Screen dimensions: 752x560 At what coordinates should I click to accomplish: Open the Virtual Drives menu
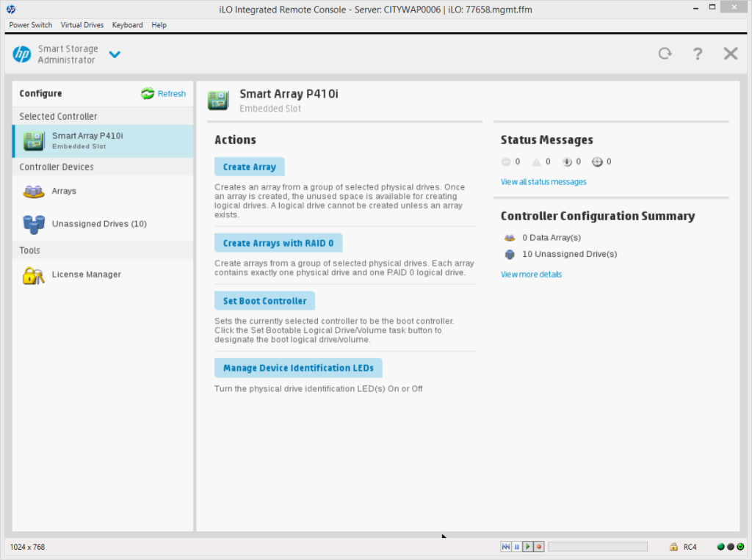click(x=82, y=24)
